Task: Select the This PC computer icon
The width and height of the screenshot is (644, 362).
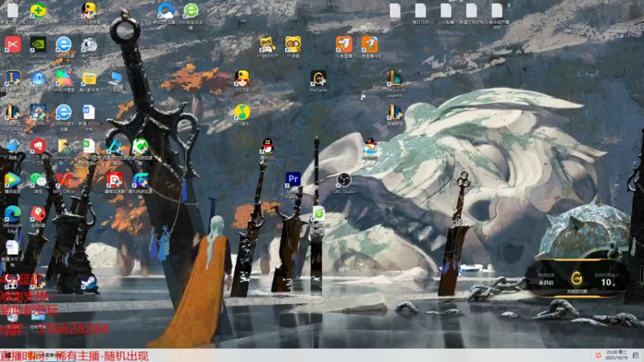Action: coord(114,78)
